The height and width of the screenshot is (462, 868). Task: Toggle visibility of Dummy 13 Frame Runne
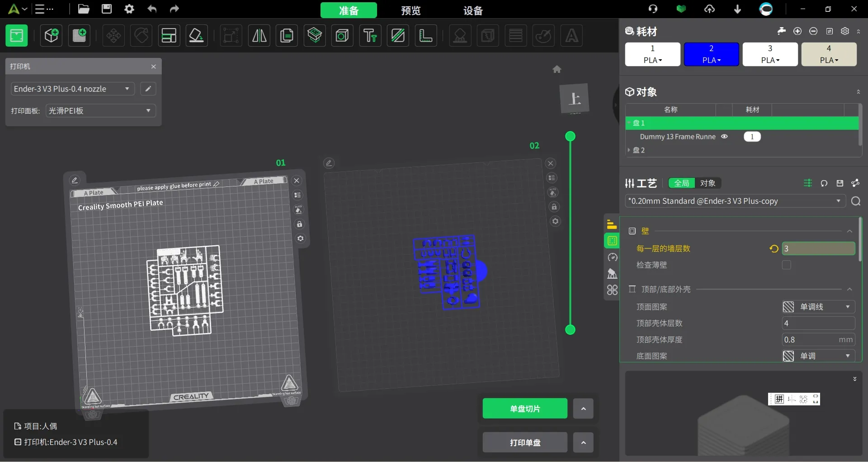tap(724, 136)
